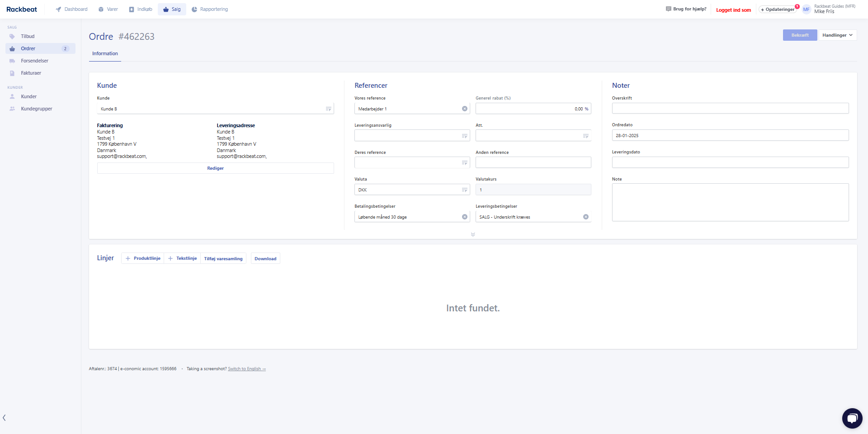Viewport: 868px width, 434px height.
Task: Remove the Leveringsbetingelser selected value
Action: (585, 217)
